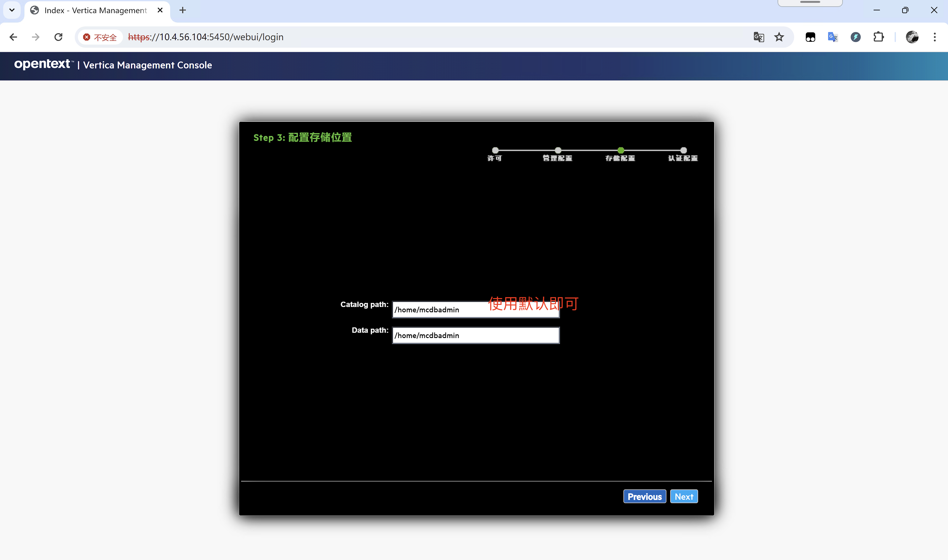The image size is (948, 560).
Task: Click the black mask extension icon
Action: 810,37
